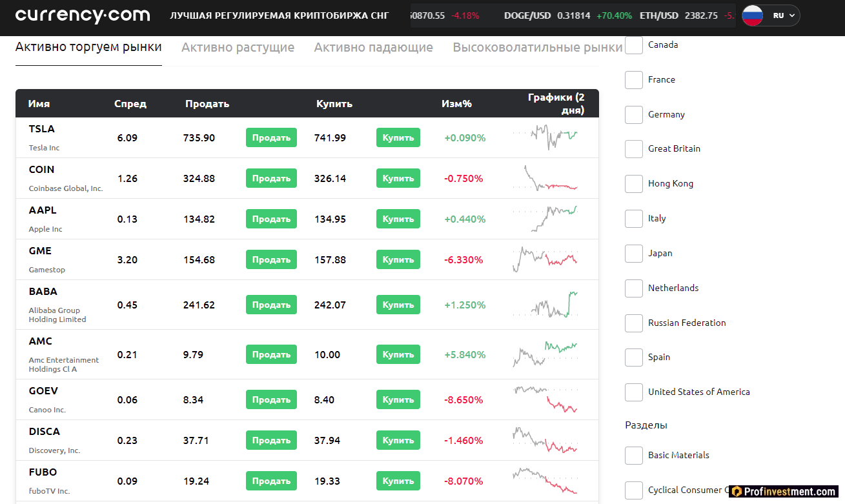Click Купить button for DISCA
This screenshot has width=845, height=504.
click(398, 440)
